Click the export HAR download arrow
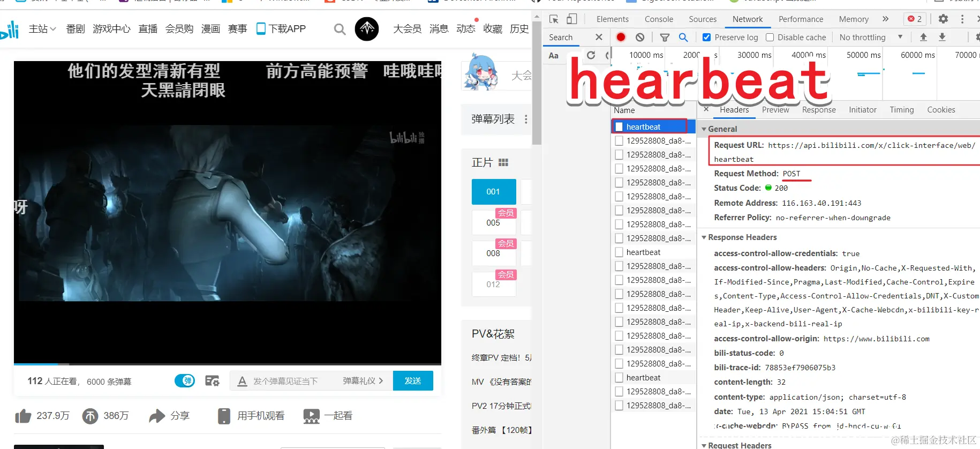 [x=942, y=38]
